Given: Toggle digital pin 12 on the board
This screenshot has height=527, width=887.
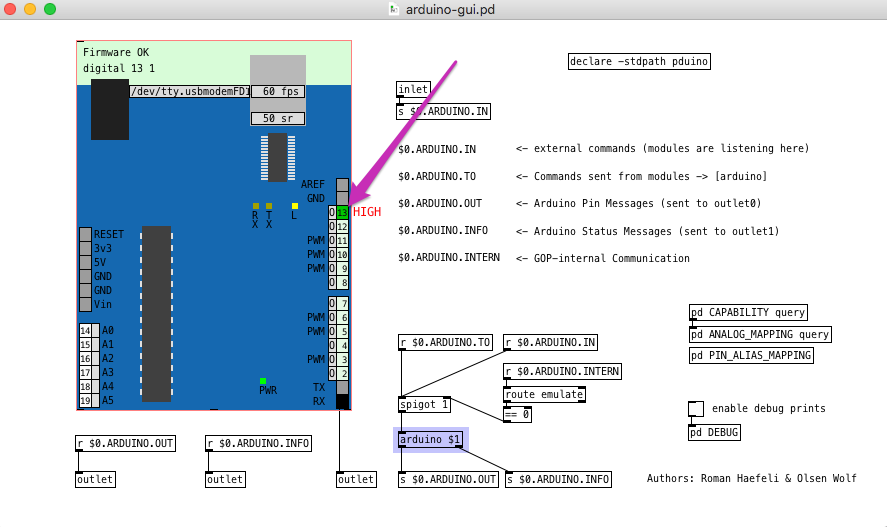Looking at the screenshot, I should [x=343, y=227].
